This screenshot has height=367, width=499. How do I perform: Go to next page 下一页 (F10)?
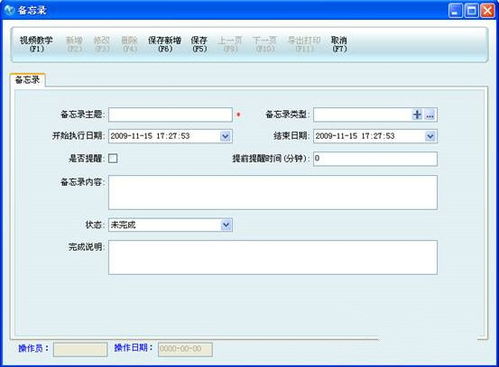[x=265, y=44]
